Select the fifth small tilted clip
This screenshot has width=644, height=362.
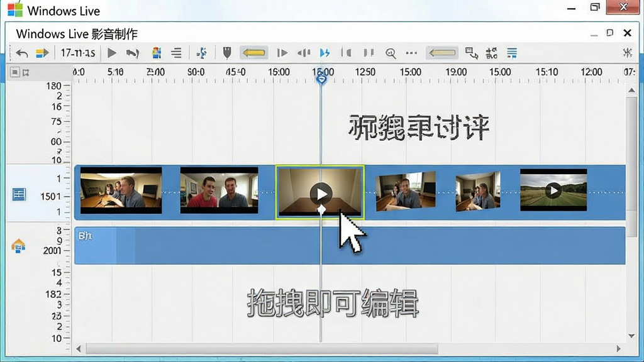click(478, 192)
